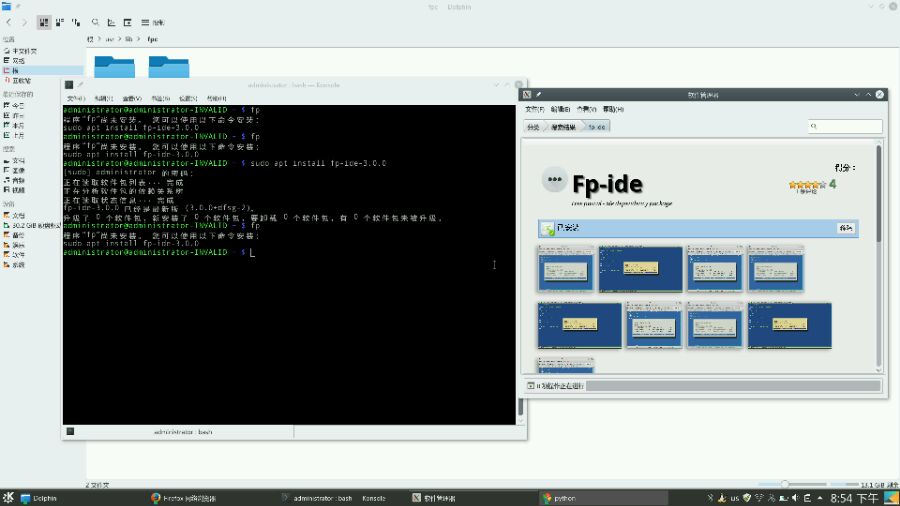900x506 pixels.
Task: Toggle Dolphin preview toolbar icon
Action: click(x=111, y=22)
